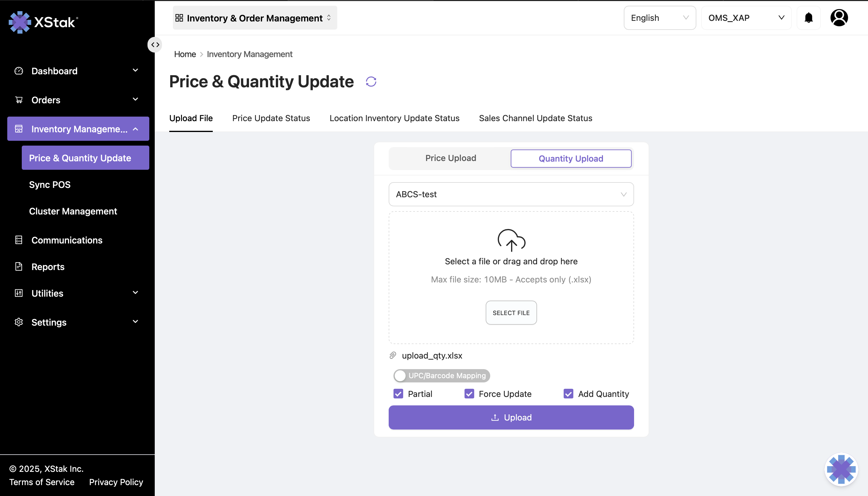Open the English language dropdown
Screen dimensions: 868x496
tap(659, 18)
